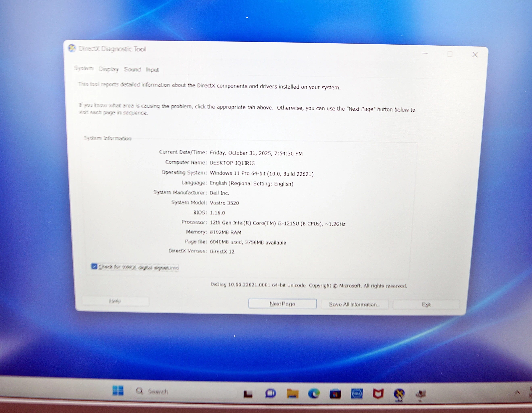Switch to the Sound tab
The width and height of the screenshot is (532, 413).
(x=132, y=69)
